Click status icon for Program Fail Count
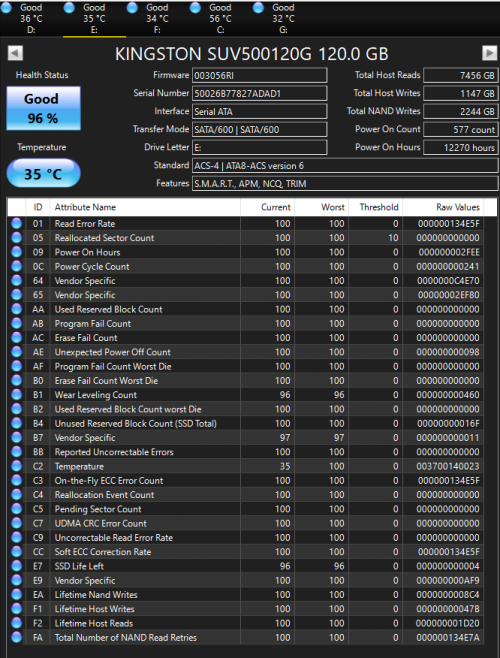 pos(16,324)
